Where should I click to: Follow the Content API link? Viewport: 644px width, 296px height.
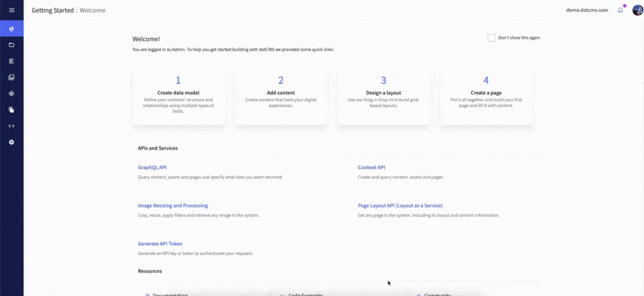371,168
